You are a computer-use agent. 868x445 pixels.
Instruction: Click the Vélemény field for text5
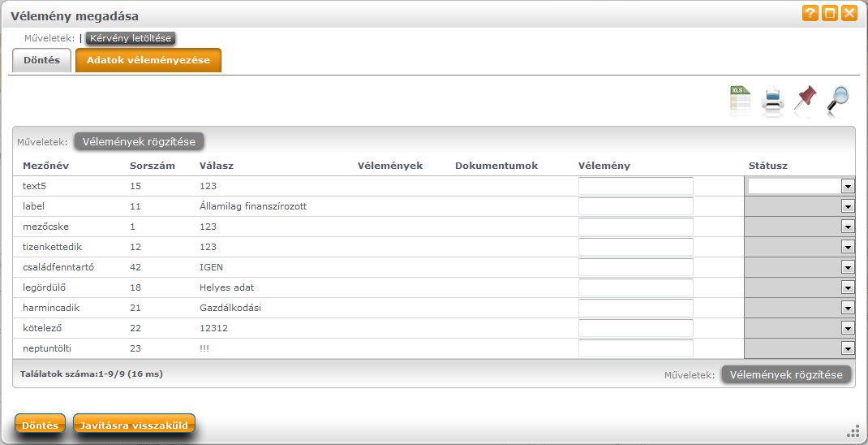635,186
